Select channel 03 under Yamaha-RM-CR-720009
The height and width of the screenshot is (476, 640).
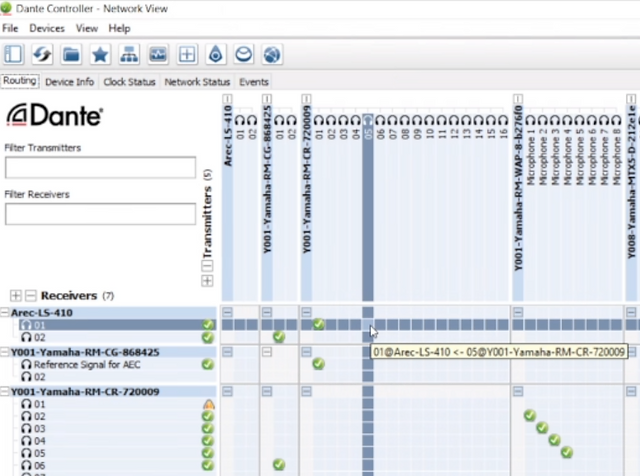[x=118, y=429]
